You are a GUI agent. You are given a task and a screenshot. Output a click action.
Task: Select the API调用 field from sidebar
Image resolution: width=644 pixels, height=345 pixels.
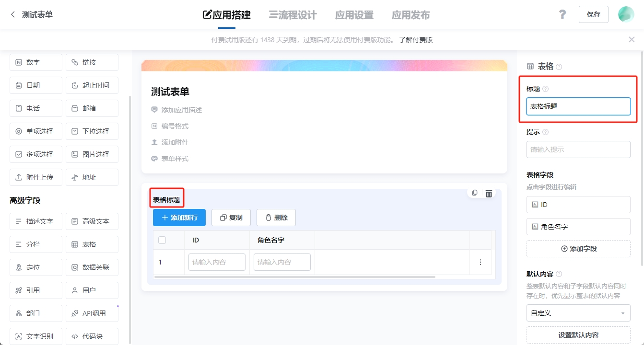point(92,313)
